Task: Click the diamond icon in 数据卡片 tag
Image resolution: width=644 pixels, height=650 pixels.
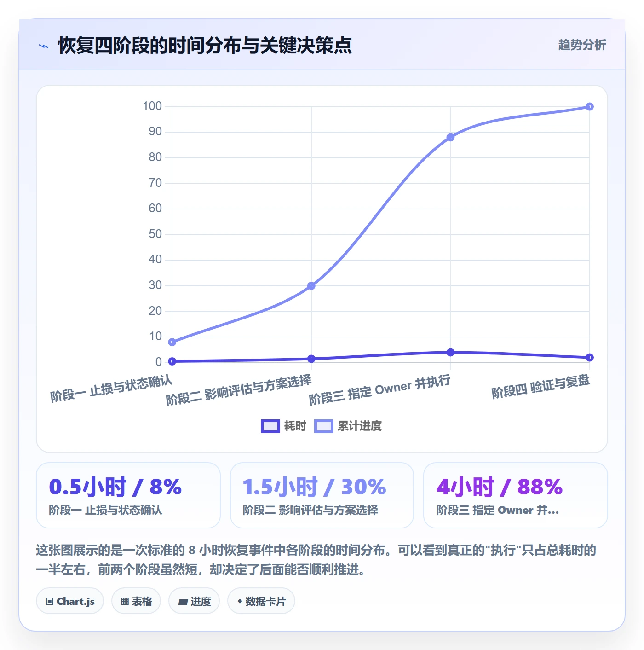Action: coord(240,601)
